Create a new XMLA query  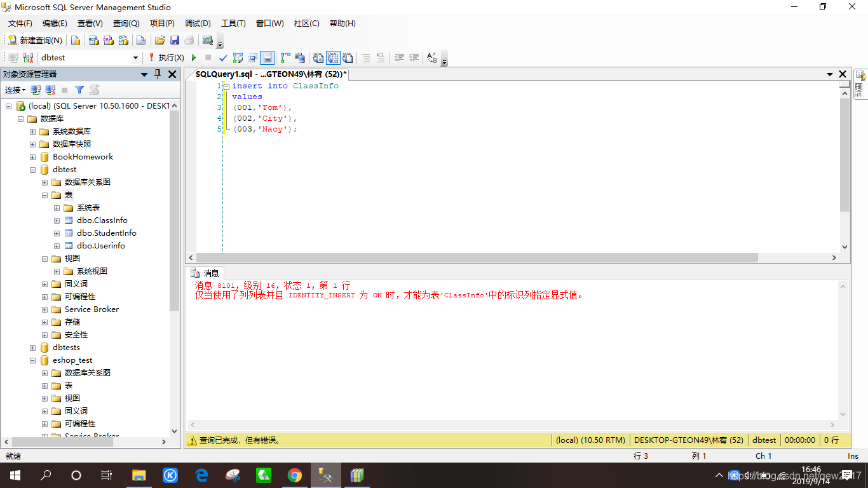coord(123,40)
